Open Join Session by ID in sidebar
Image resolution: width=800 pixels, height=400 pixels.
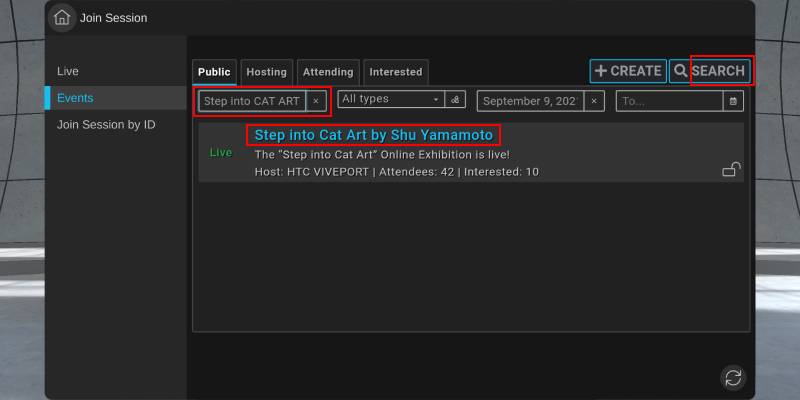click(x=106, y=124)
